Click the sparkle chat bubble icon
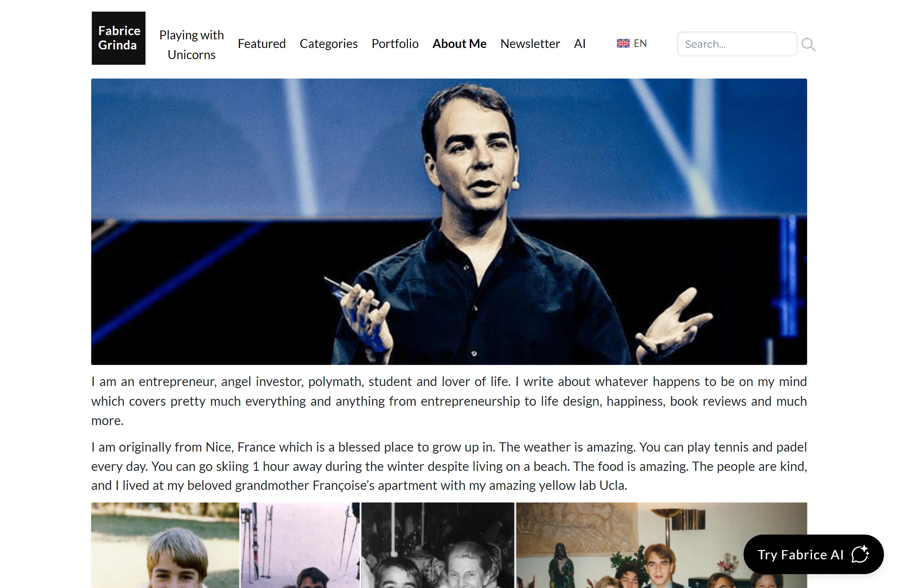 click(x=860, y=554)
